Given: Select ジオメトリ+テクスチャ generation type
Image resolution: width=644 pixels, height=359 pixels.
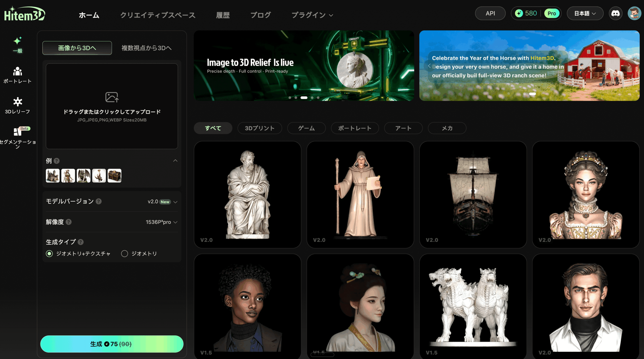Looking at the screenshot, I should point(49,254).
